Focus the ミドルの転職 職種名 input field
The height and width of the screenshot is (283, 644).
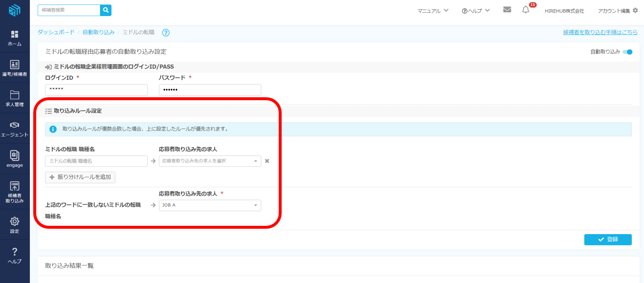click(96, 161)
